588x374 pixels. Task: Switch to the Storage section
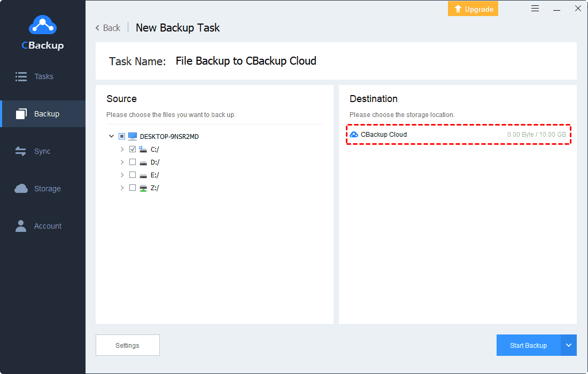point(43,189)
